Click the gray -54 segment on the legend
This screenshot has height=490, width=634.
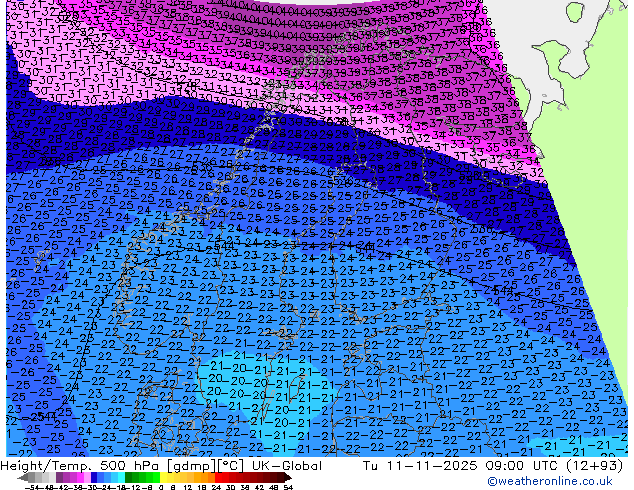pos(35,478)
